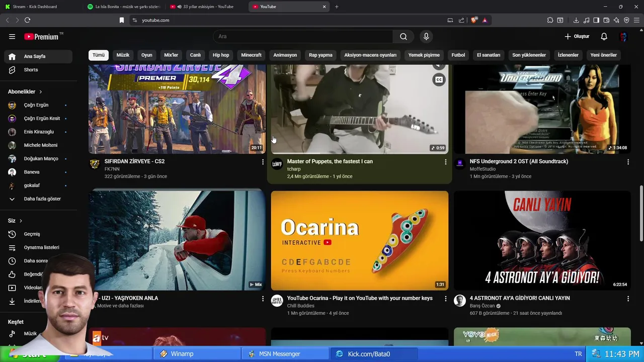This screenshot has width=644, height=362.
Task: Select the Minecraft filter chip
Action: tap(251, 55)
